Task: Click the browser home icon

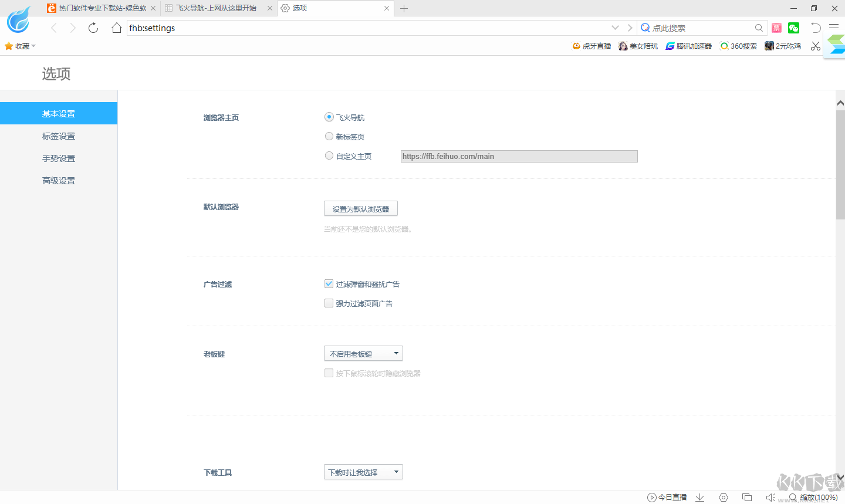Action: [116, 28]
